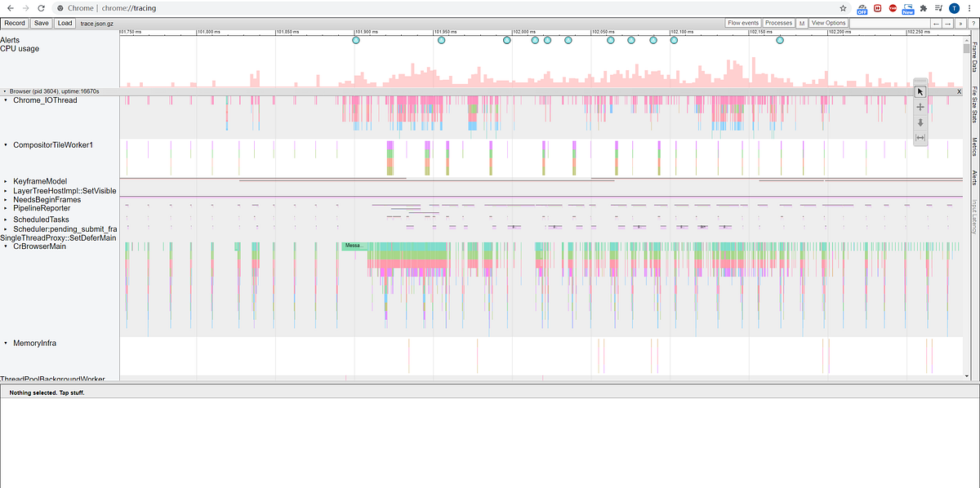
Task: Open the View Options dropdown
Action: 828,23
